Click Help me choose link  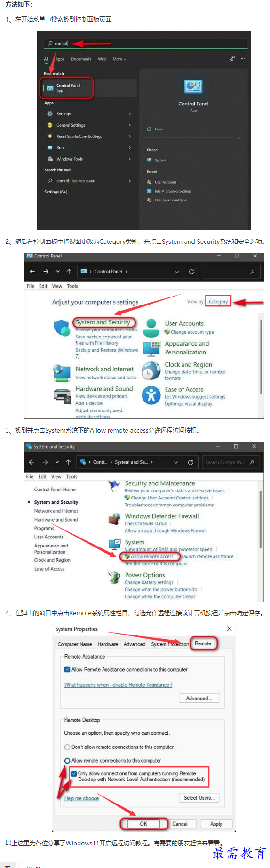click(x=81, y=798)
